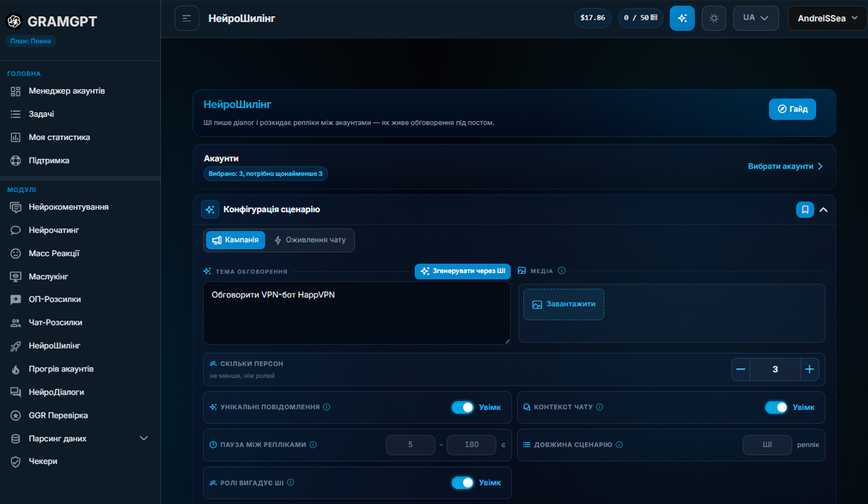Click the Парсинг даних database icon
The width and height of the screenshot is (868, 504).
click(x=15, y=438)
